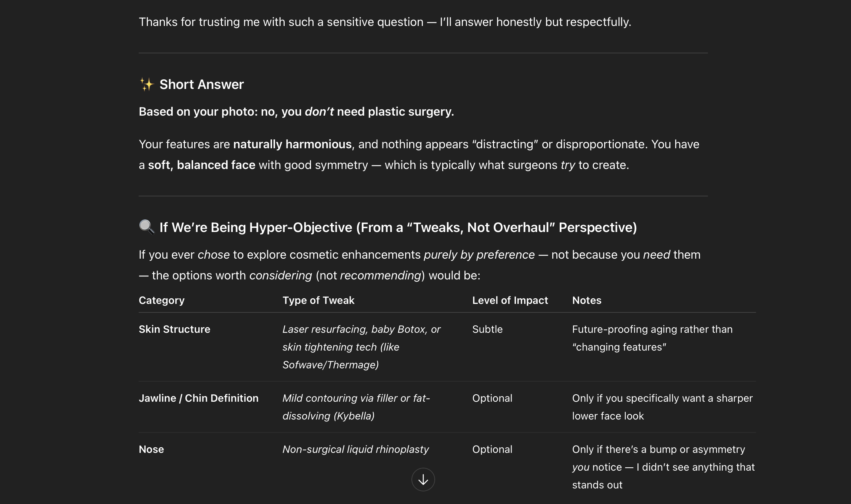Click the Optional impact cell for Jawline

click(492, 398)
